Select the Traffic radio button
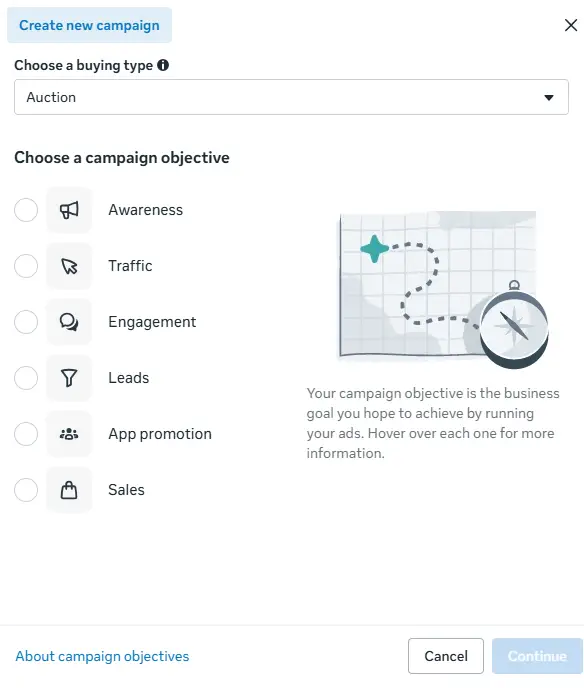Viewport: 584px width, 688px height. click(x=26, y=266)
